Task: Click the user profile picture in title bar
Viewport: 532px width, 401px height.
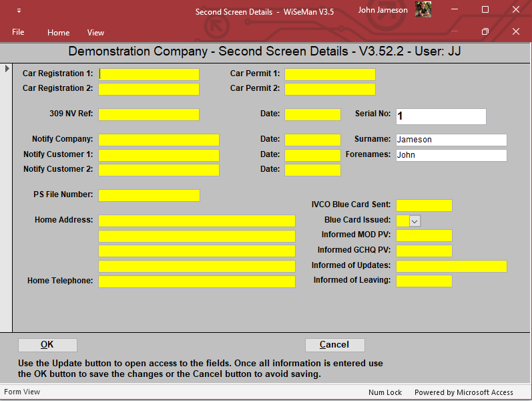Action: pos(423,10)
